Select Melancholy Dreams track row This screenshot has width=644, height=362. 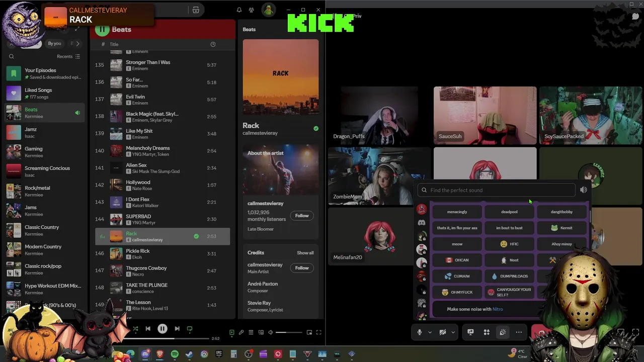162,151
